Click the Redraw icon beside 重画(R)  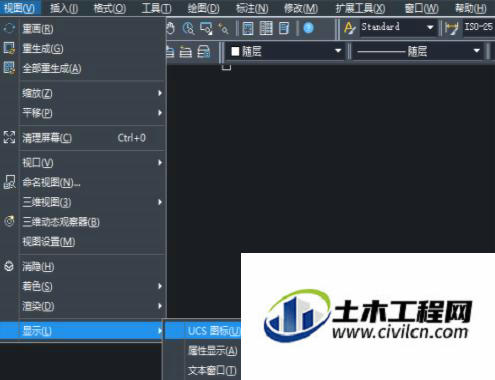click(x=9, y=28)
